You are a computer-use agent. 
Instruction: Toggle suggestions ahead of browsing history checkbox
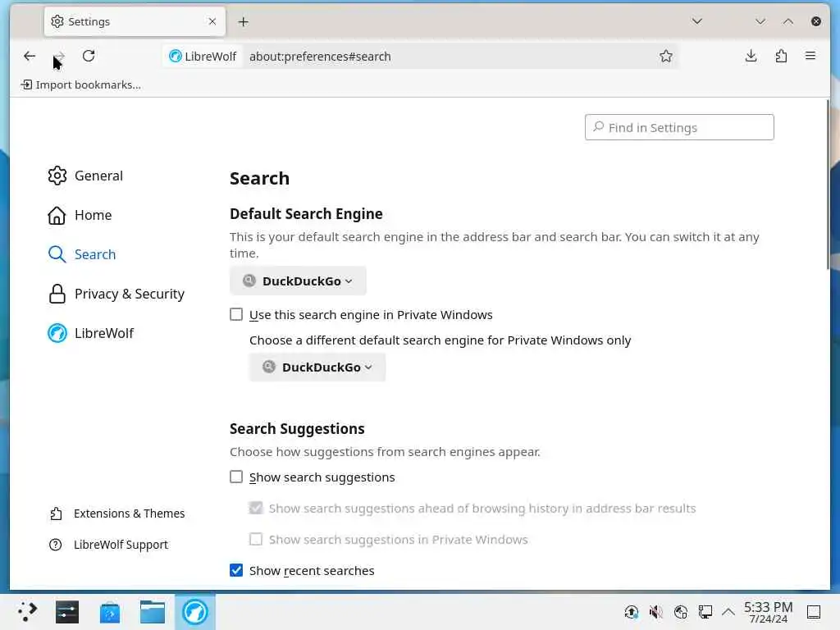(x=256, y=508)
